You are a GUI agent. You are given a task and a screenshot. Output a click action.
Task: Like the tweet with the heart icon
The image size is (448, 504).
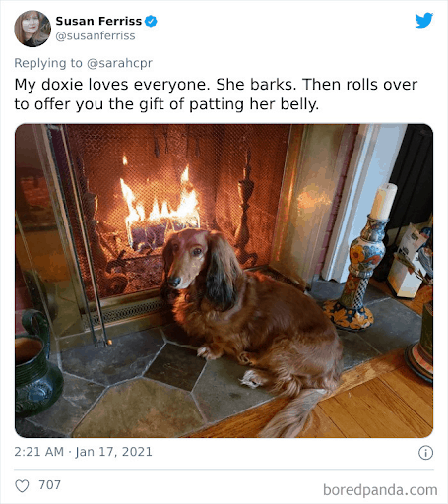(x=22, y=485)
